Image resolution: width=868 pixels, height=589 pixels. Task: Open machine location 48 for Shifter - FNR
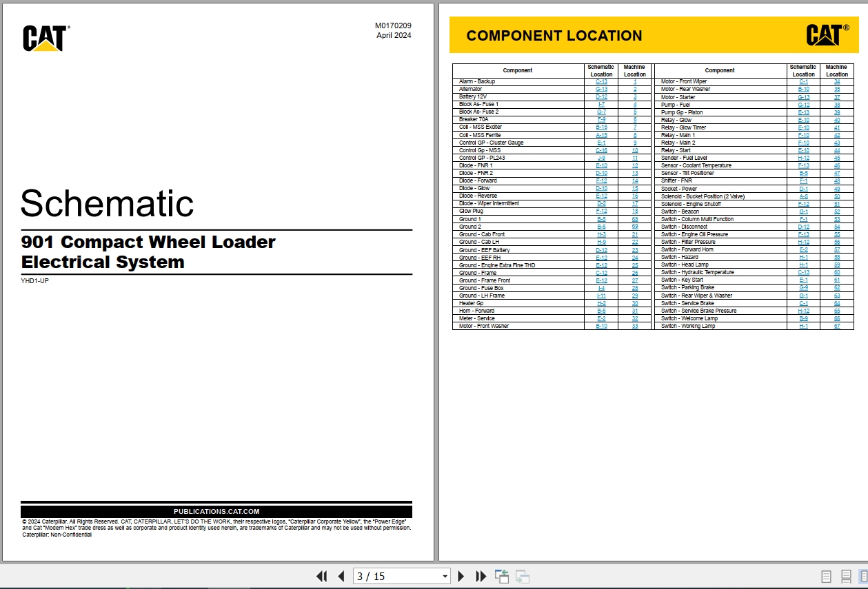click(x=837, y=180)
